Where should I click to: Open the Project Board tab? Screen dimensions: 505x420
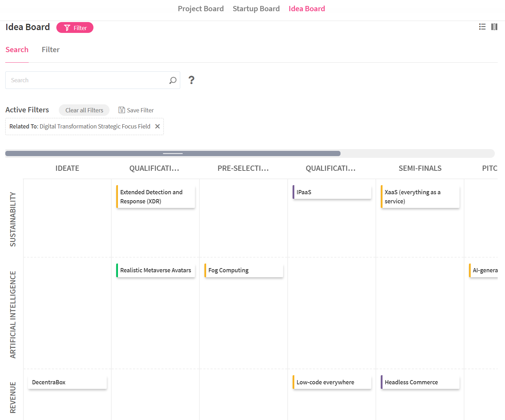pyautogui.click(x=201, y=9)
